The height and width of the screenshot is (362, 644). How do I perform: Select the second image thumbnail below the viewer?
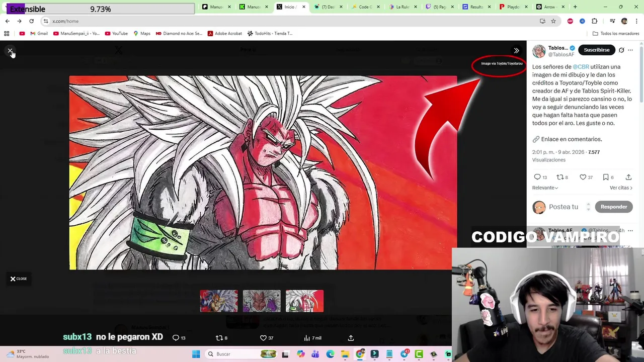pyautogui.click(x=262, y=301)
